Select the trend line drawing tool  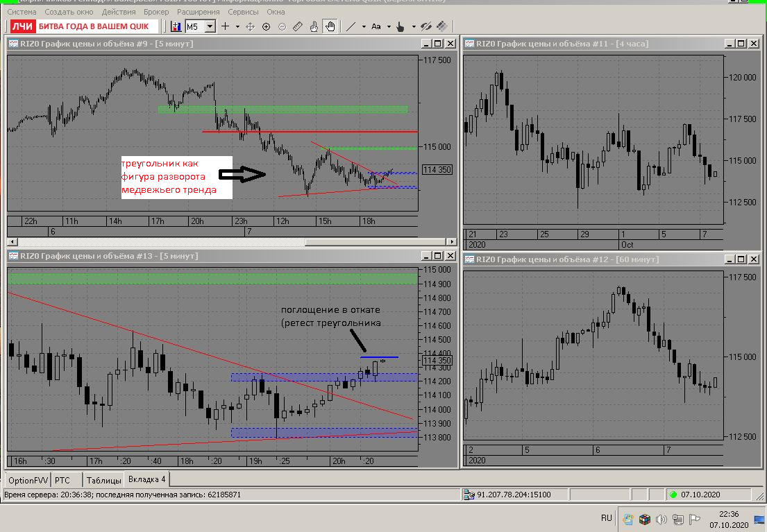[x=351, y=26]
